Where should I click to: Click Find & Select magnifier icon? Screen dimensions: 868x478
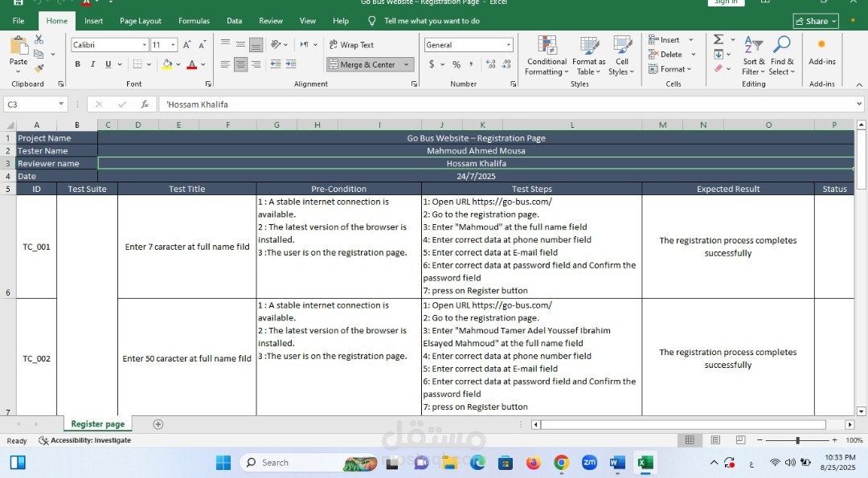pyautogui.click(x=781, y=55)
